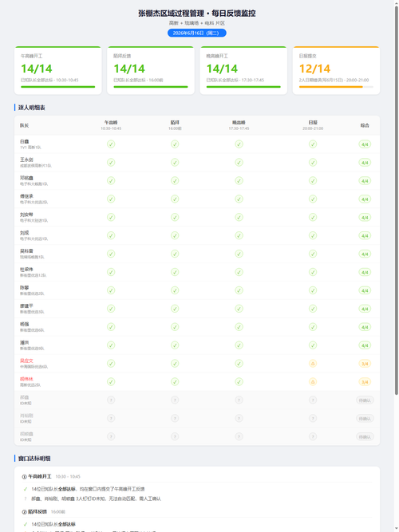Open the 午高峰开工 14/14 summary card
Image resolution: width=399 pixels, height=532 pixels.
click(58, 70)
